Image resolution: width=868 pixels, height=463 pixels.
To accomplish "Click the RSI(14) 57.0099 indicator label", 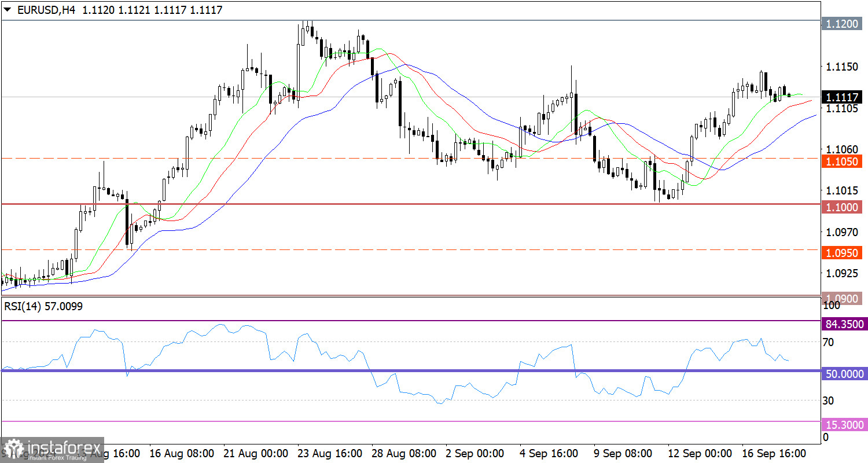I will click(x=43, y=307).
